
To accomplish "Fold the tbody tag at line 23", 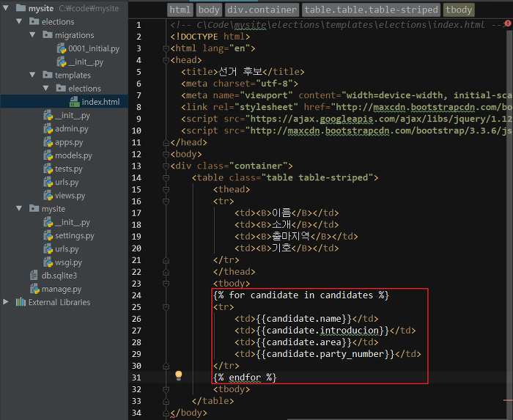I will pyautogui.click(x=166, y=284).
